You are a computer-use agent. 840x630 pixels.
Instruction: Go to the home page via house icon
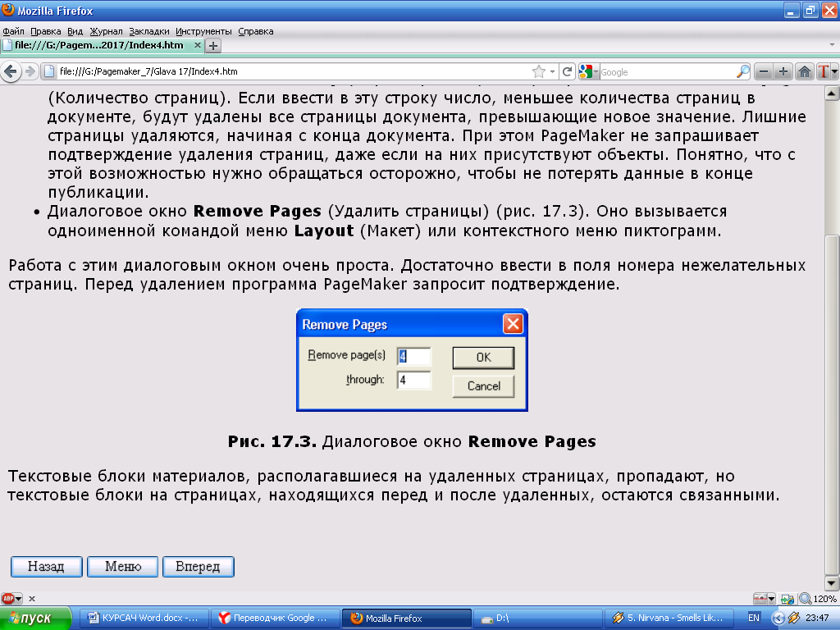804,71
